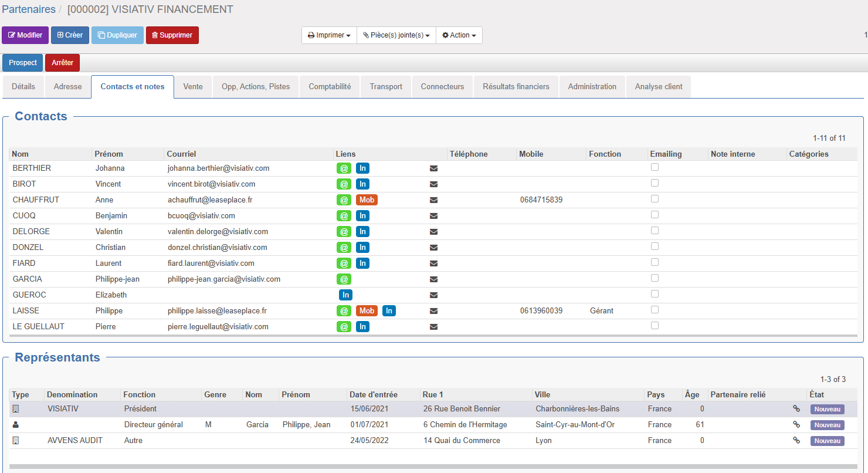Go back via Partenaires breadcrumb link

click(29, 9)
